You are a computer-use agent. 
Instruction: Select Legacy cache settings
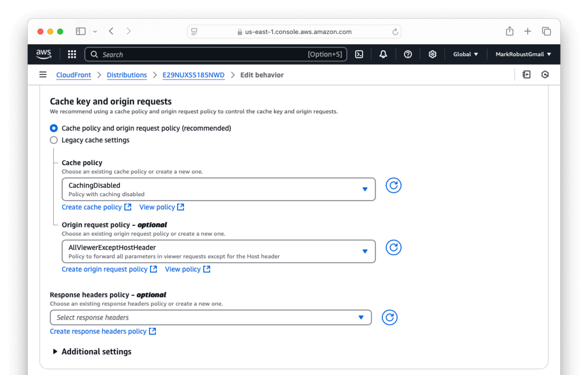coord(54,140)
